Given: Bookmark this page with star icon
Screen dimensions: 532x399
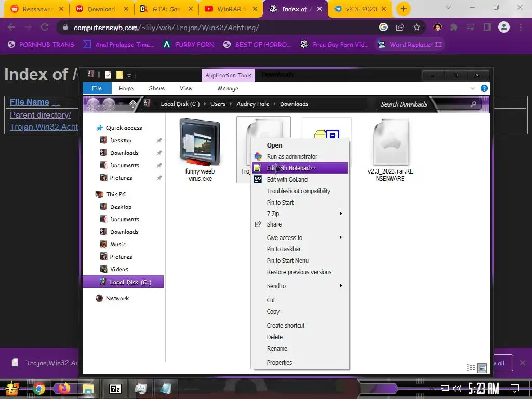Looking at the screenshot, I should coord(417,27).
